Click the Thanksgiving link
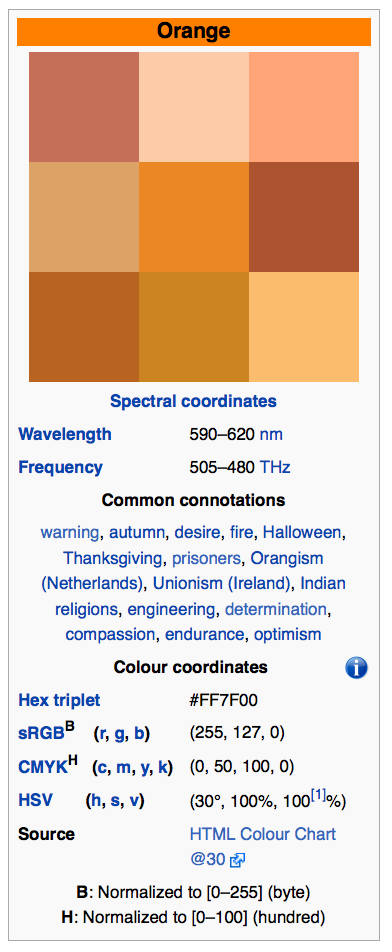Image resolution: width=392 pixels, height=952 pixels. tap(113, 558)
